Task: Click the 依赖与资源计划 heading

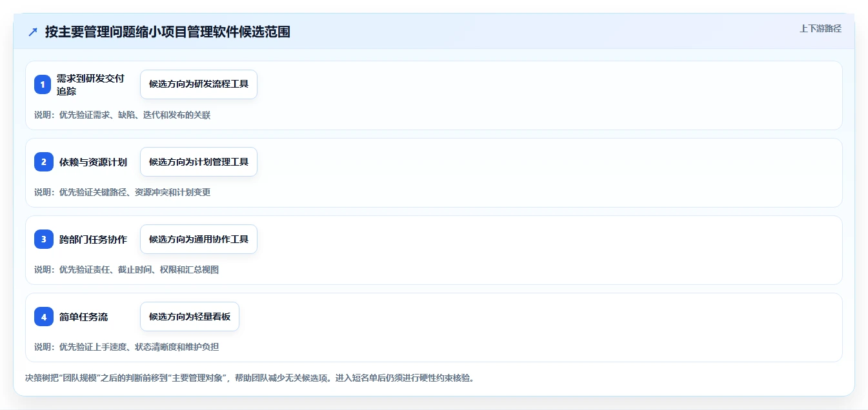Action: click(93, 162)
